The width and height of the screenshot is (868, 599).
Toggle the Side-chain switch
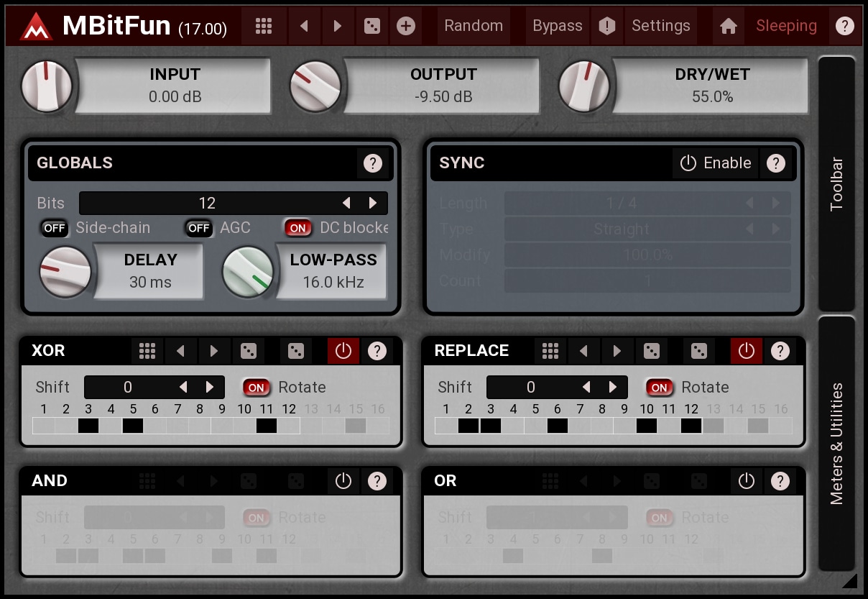(x=55, y=228)
